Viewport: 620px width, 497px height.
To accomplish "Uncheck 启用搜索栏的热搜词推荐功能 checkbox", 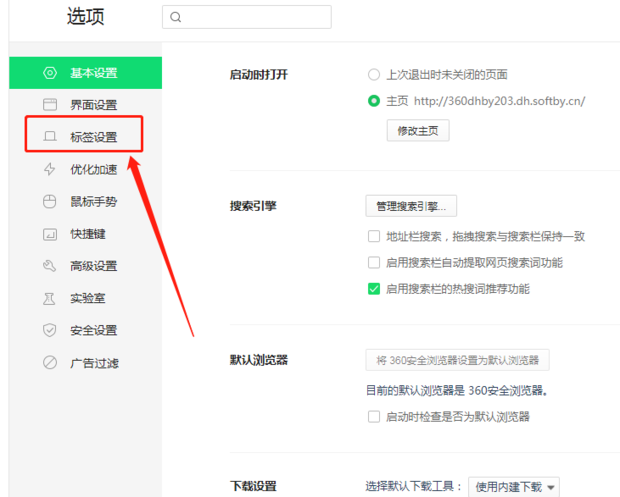I will 374,289.
